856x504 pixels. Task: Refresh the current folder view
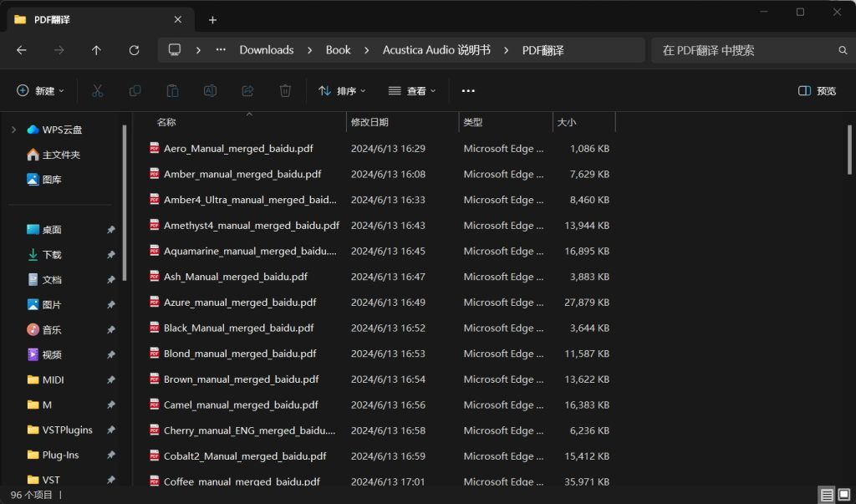tap(134, 50)
